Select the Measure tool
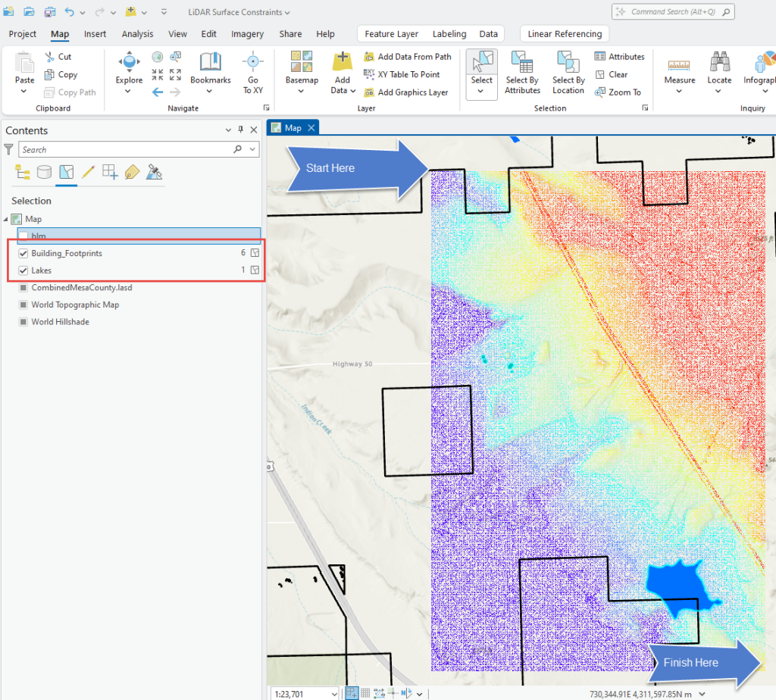Viewport: 776px width, 700px height. [x=679, y=68]
